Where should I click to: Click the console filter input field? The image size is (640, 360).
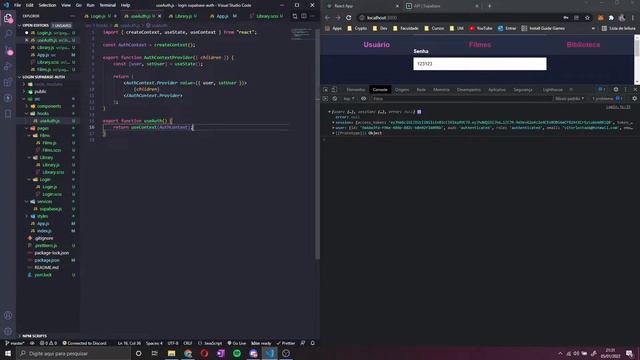(x=461, y=98)
